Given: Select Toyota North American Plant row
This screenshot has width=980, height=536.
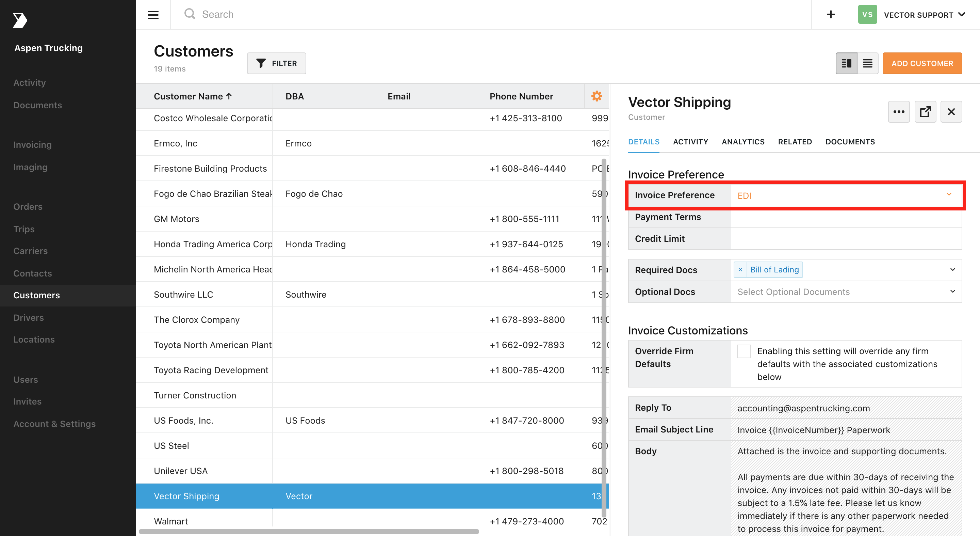Looking at the screenshot, I should tap(373, 345).
